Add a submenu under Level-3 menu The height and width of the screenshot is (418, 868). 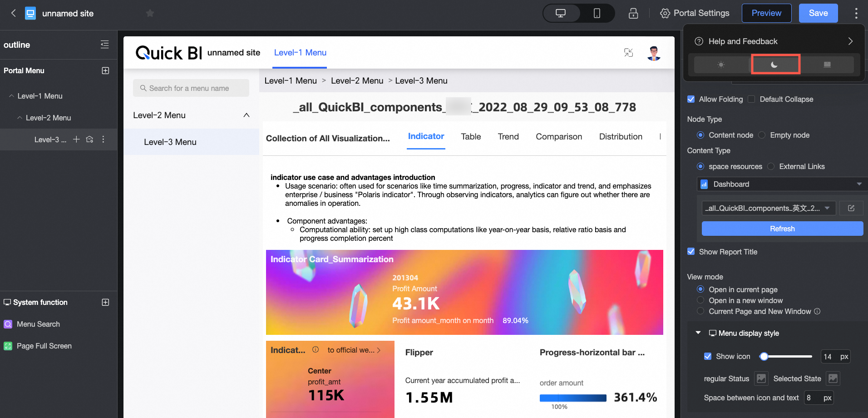76,139
